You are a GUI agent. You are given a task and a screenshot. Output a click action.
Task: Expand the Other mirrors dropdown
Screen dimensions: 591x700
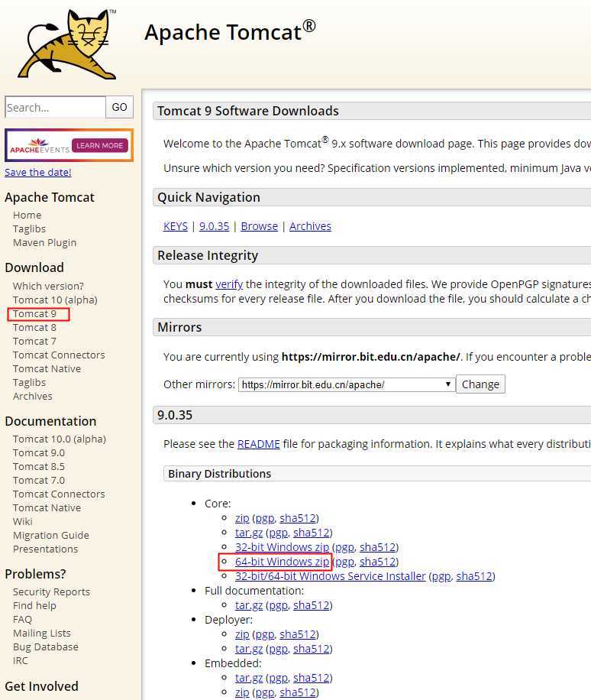click(347, 385)
